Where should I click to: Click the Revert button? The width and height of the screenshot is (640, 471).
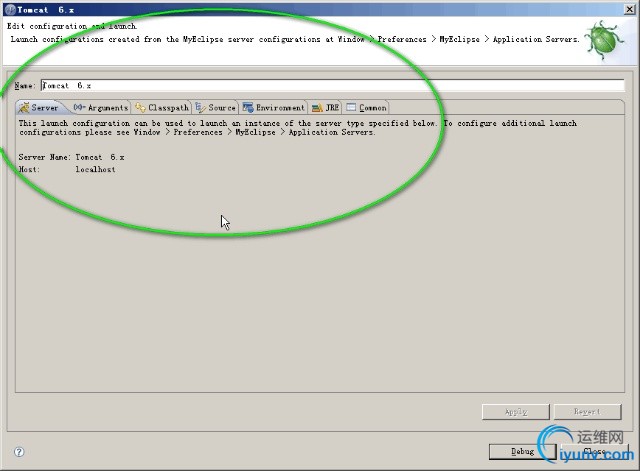[x=587, y=412]
